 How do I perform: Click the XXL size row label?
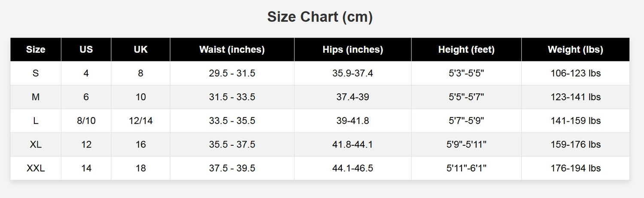coord(36,168)
